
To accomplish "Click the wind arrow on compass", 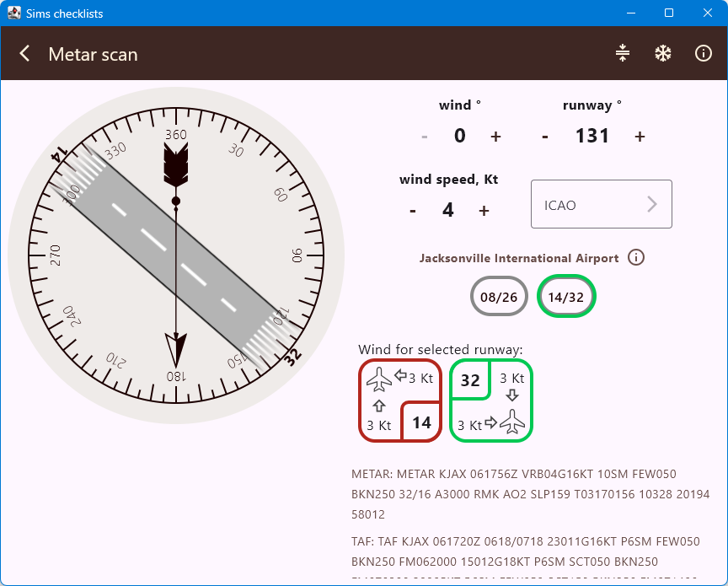I will [176, 255].
